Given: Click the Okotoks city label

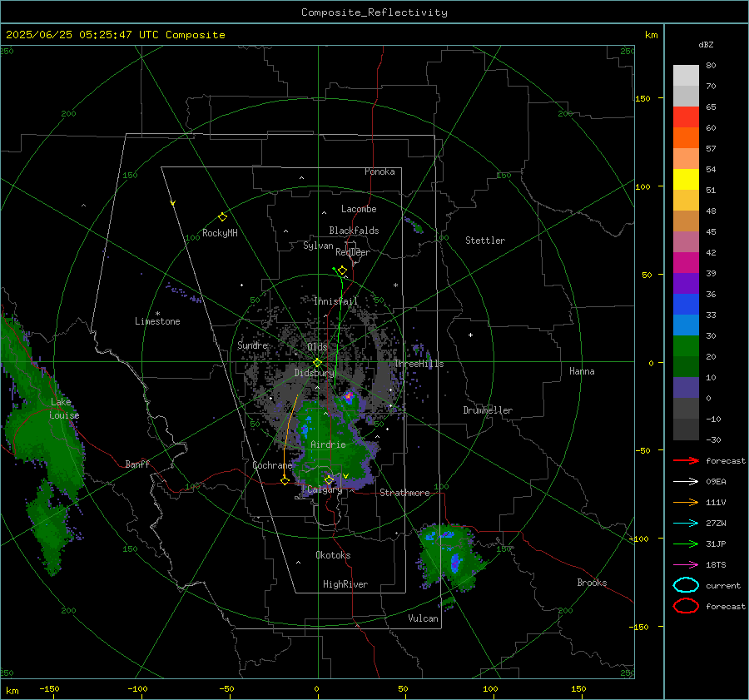Looking at the screenshot, I should click(333, 554).
